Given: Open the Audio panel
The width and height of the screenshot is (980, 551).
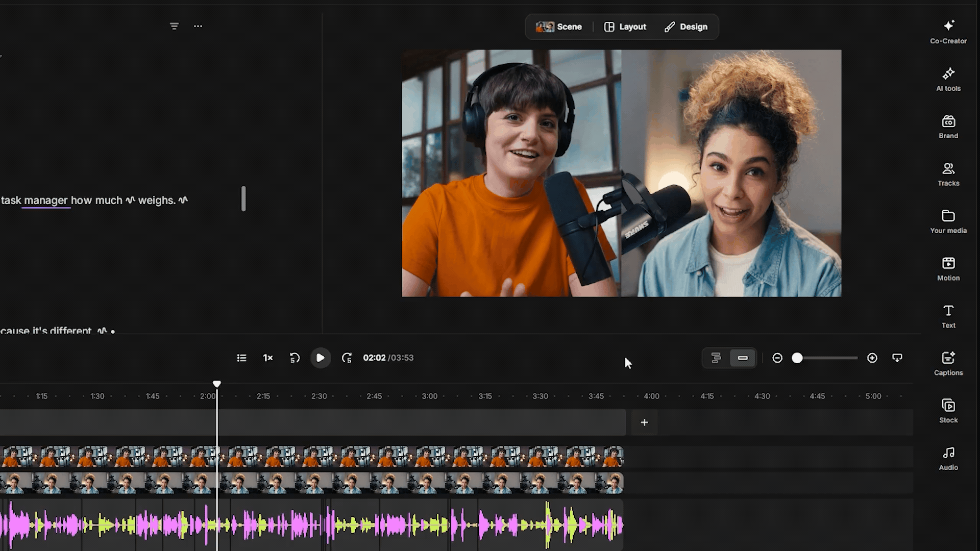Looking at the screenshot, I should [x=948, y=459].
